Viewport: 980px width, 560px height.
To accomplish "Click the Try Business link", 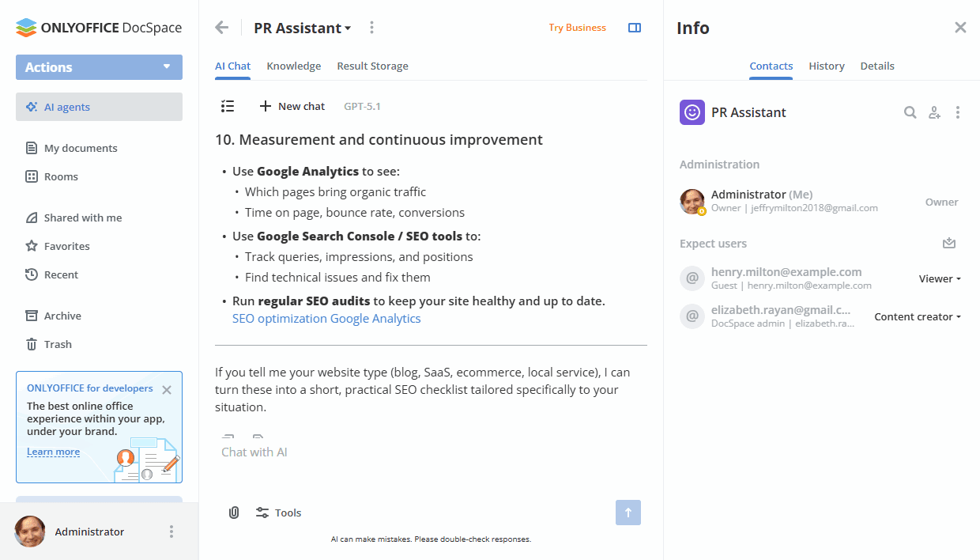I will pyautogui.click(x=577, y=28).
